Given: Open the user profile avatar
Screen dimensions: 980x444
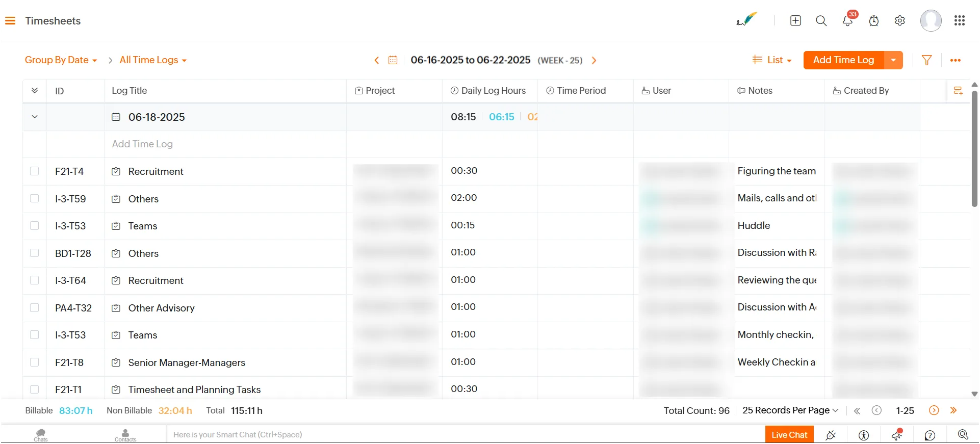Looking at the screenshot, I should click(931, 21).
